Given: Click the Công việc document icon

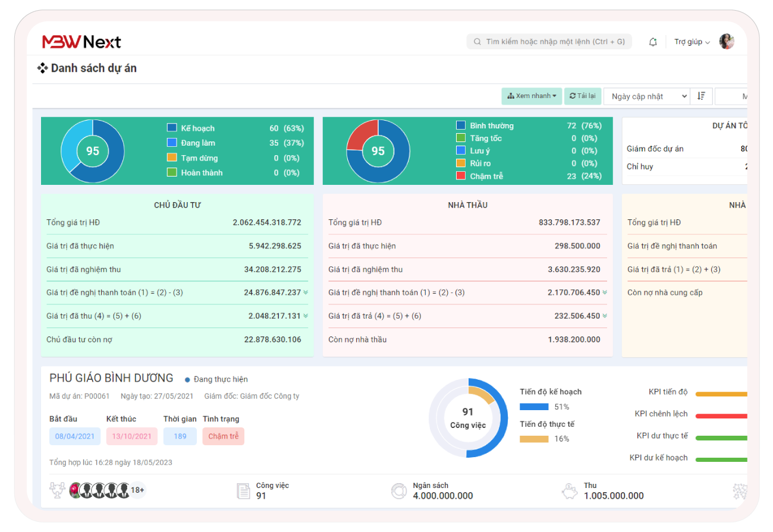Looking at the screenshot, I should click(x=243, y=491).
